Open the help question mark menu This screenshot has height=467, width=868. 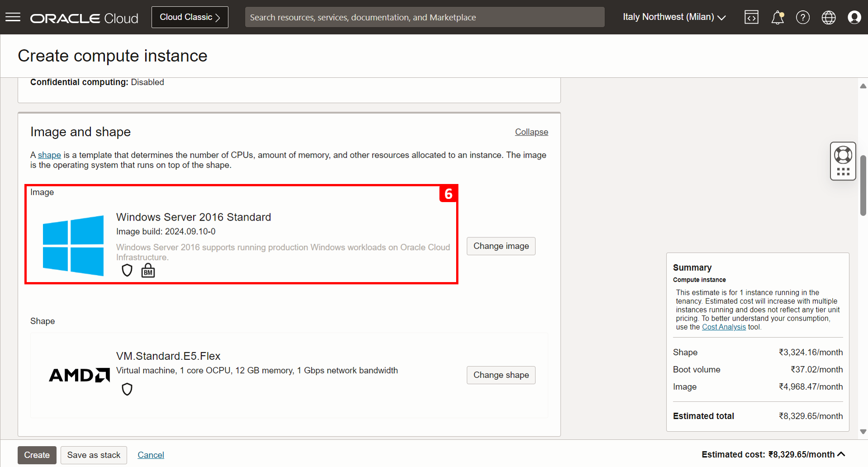[x=803, y=17]
